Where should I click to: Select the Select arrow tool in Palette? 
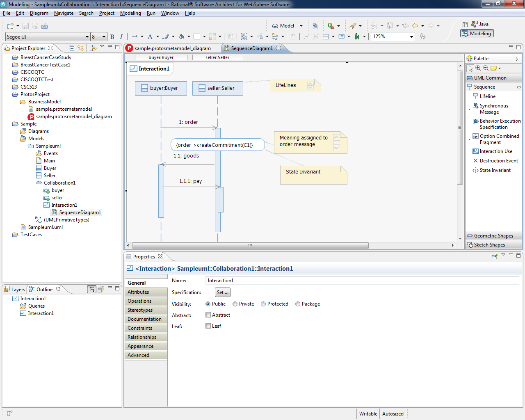[470, 68]
